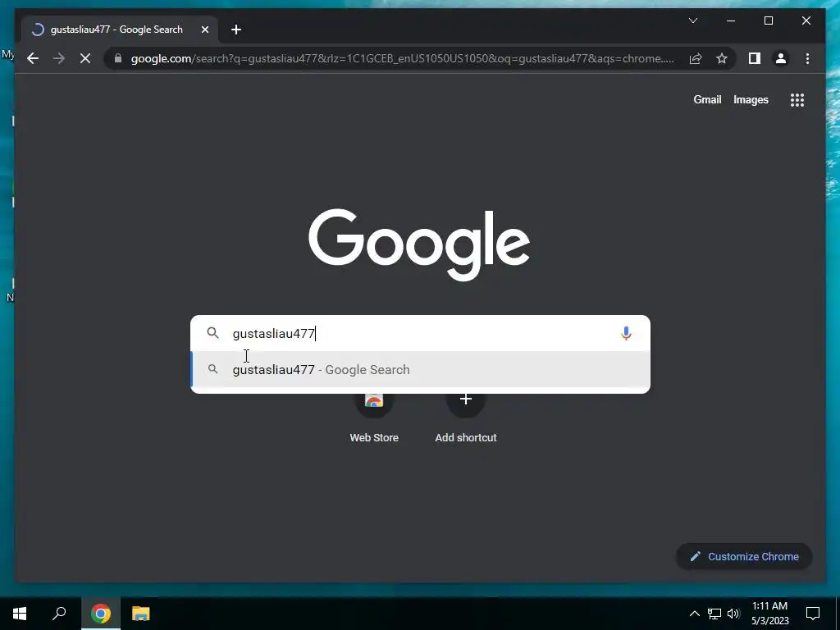Click the Customize Chrome button

[x=744, y=557]
